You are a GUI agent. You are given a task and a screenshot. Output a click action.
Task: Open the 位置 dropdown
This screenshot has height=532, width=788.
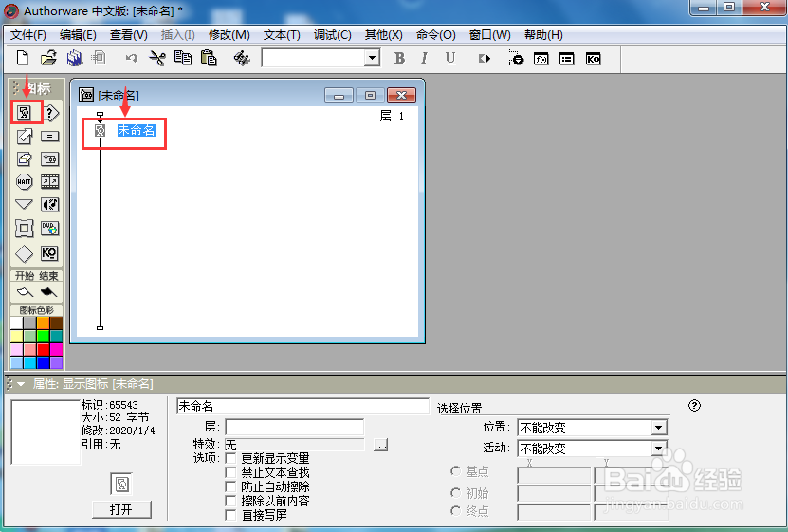tap(658, 428)
